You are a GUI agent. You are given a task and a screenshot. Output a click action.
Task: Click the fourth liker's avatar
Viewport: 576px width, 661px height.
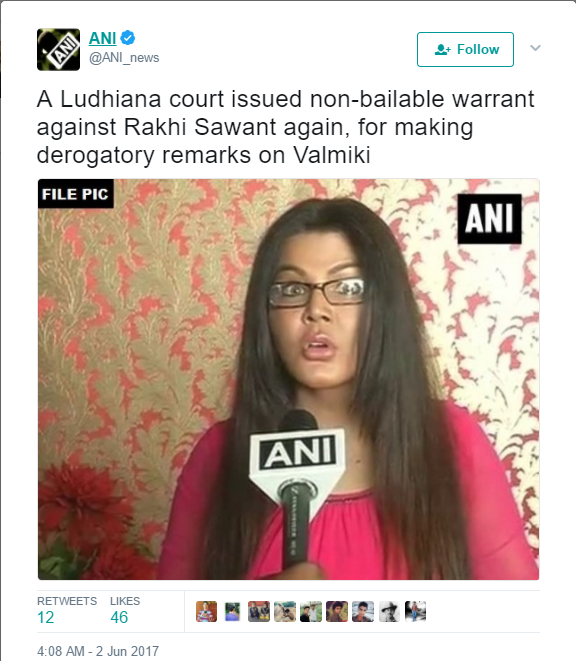285,611
